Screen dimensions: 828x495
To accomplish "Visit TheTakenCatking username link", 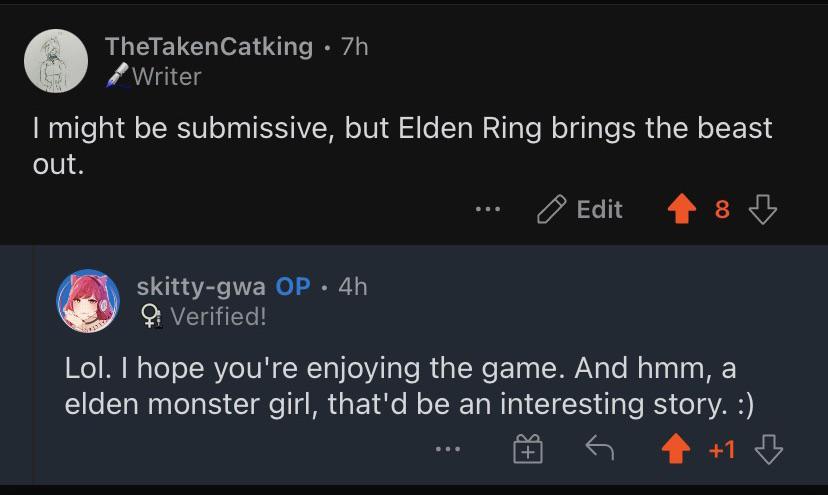I will [209, 46].
